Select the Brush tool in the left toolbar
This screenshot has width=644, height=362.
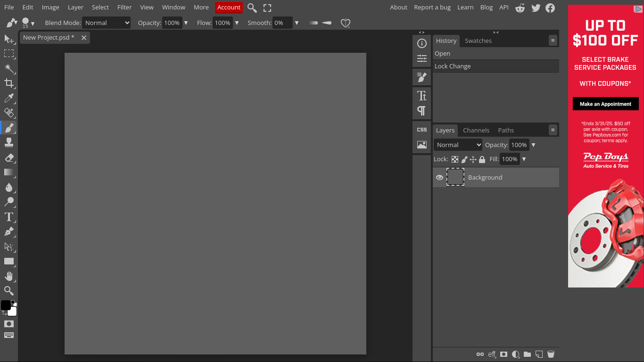click(x=9, y=127)
